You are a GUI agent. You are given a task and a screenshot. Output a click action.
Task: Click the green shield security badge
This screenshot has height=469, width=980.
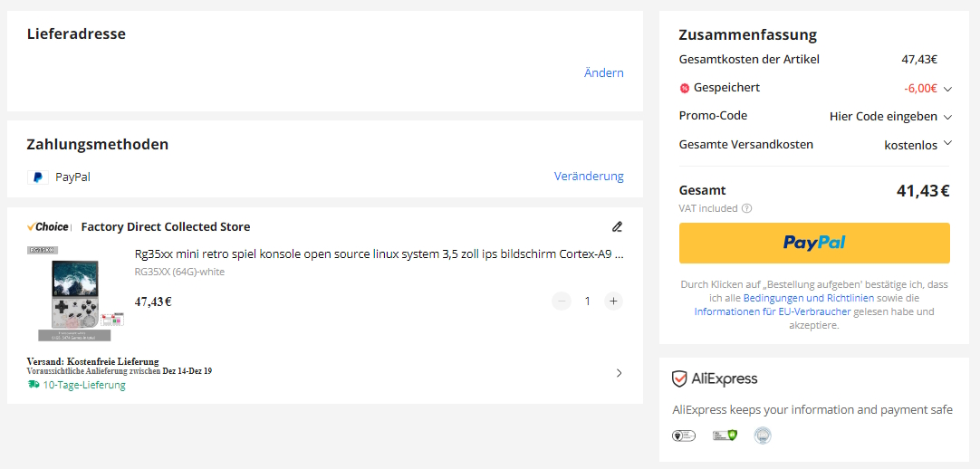tap(725, 435)
